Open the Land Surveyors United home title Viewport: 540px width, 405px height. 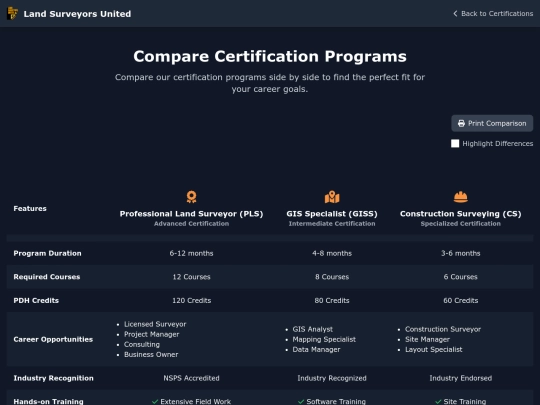tap(77, 14)
